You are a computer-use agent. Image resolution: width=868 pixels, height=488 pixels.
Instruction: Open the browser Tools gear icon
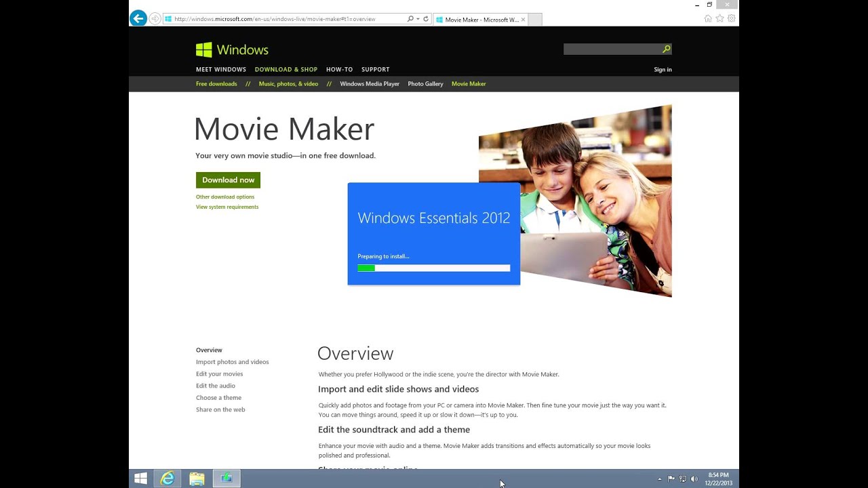point(731,19)
